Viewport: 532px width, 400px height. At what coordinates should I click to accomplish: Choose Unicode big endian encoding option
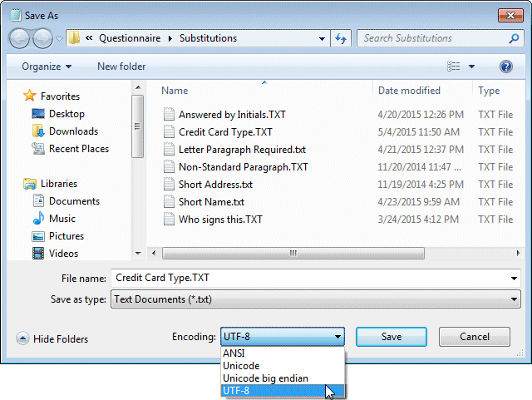click(x=283, y=378)
